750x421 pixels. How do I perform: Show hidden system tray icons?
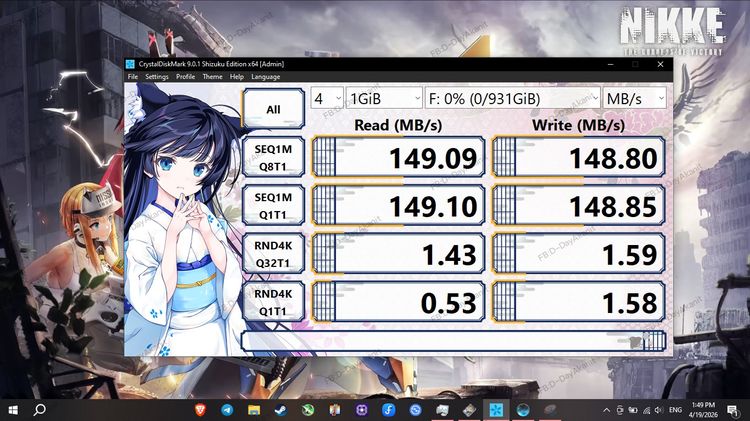tap(604, 410)
